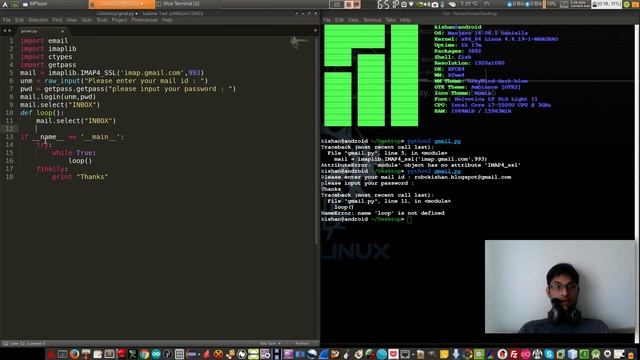Screen dimensions: 640x360
Task: Open Goto menu in Sublime Text
Action: [87, 20]
